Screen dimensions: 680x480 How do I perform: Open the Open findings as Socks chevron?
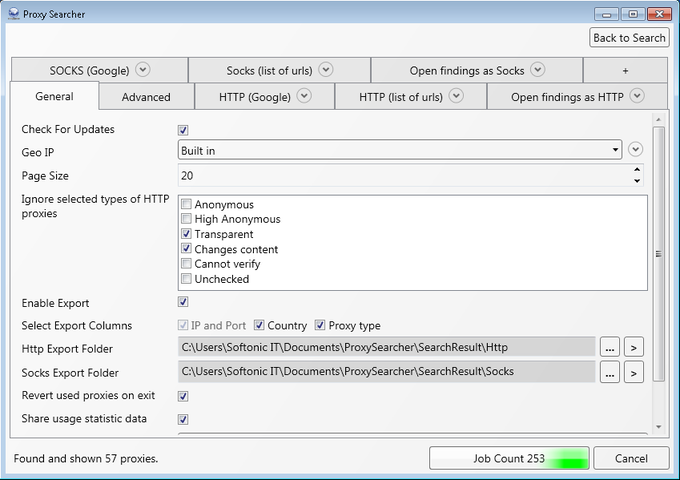pyautogui.click(x=538, y=69)
